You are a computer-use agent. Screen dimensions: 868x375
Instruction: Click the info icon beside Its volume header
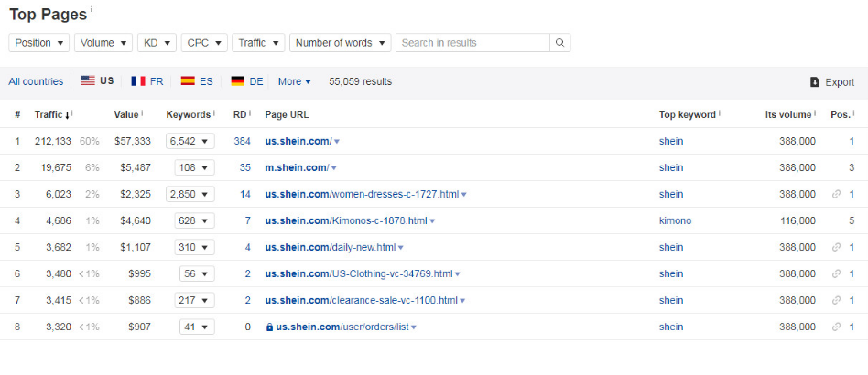pos(814,113)
